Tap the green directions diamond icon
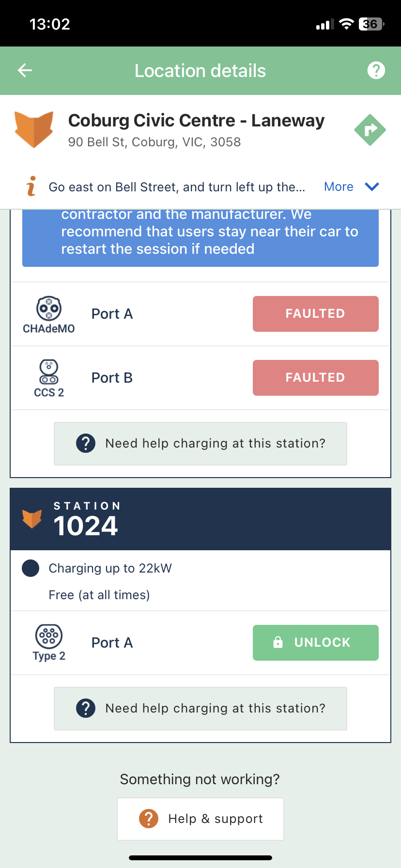 370,130
